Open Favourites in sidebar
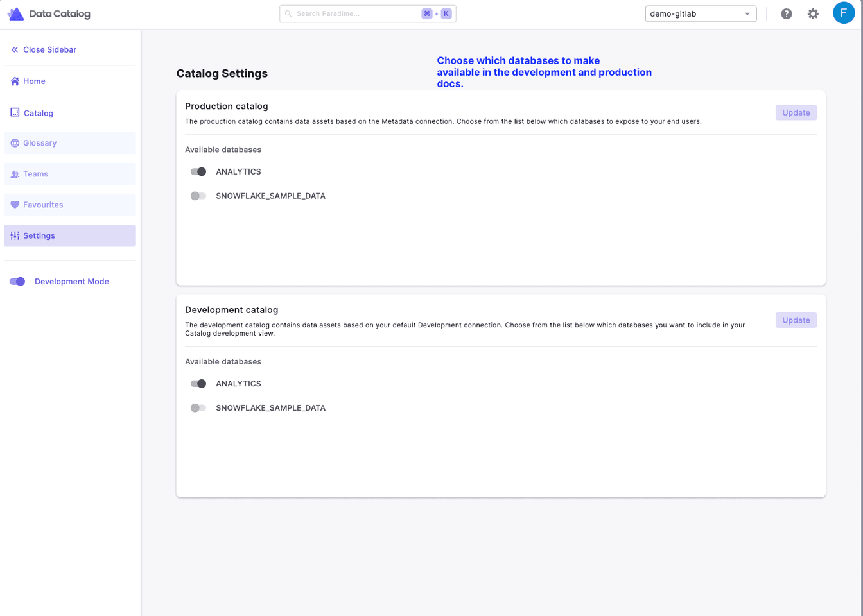Screen dimensions: 863x616 click(70, 205)
